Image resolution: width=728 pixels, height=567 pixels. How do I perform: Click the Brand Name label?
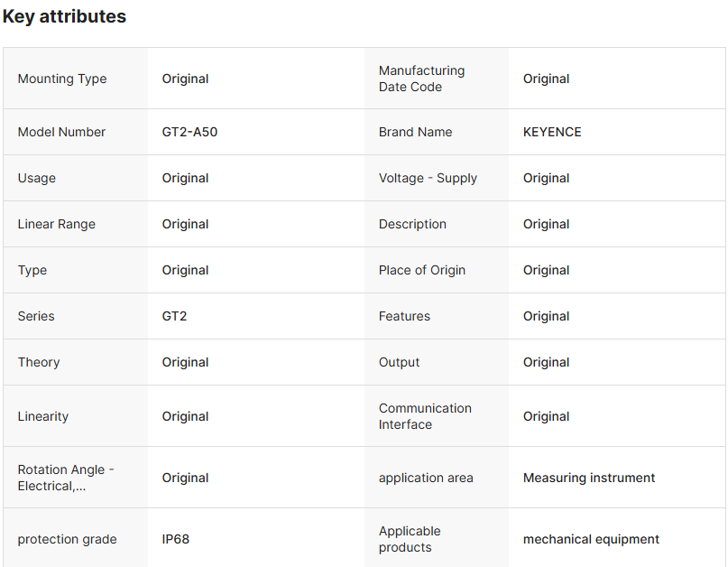point(415,132)
